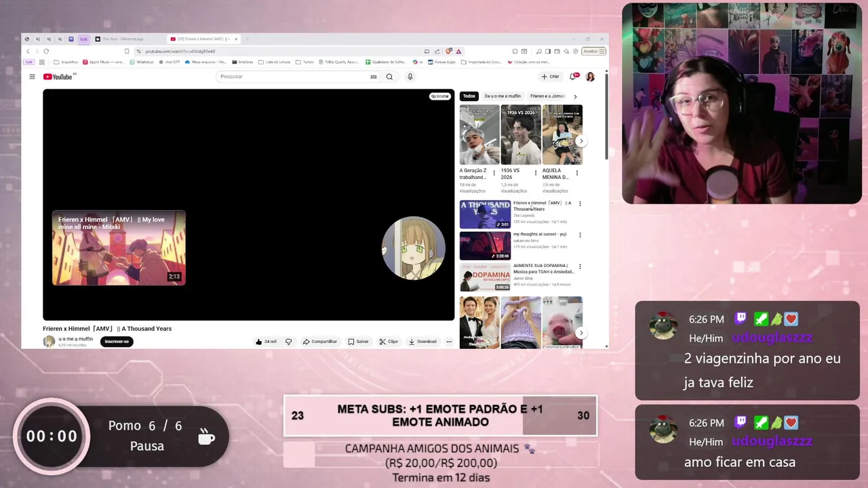Open the A Geração Z trabalhando short
This screenshot has width=868, height=488.
(479, 134)
